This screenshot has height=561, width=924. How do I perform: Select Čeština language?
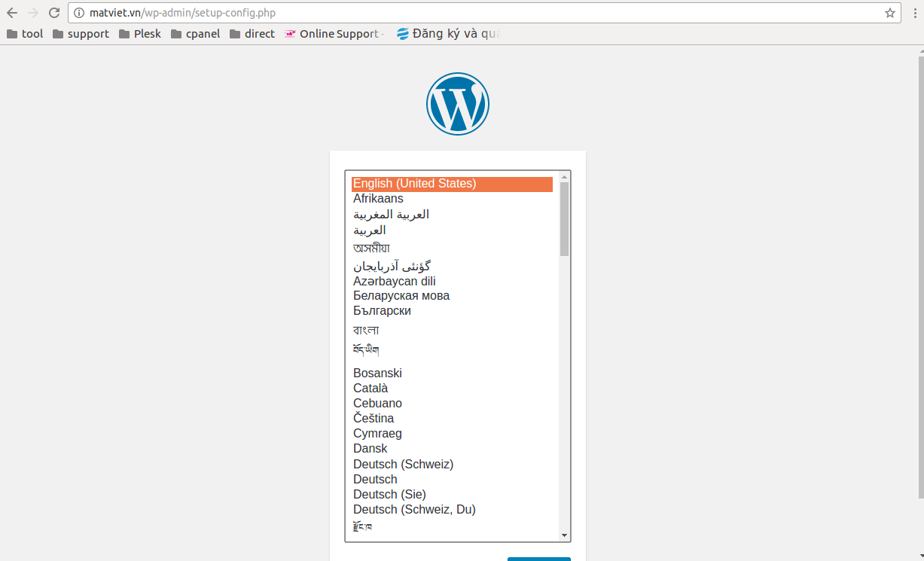tap(452, 419)
